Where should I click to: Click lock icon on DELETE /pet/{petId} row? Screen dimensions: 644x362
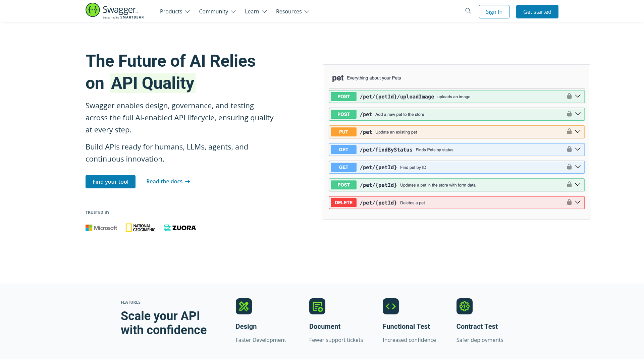tap(569, 202)
